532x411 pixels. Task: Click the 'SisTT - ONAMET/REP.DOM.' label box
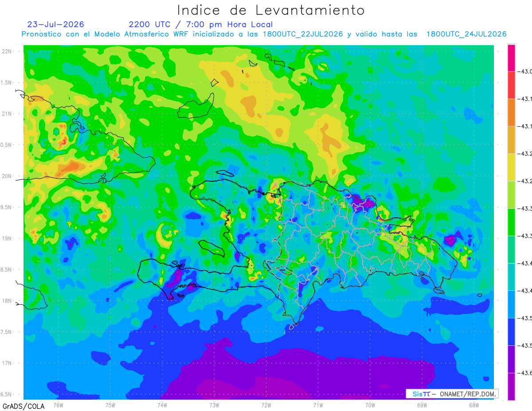[452, 394]
